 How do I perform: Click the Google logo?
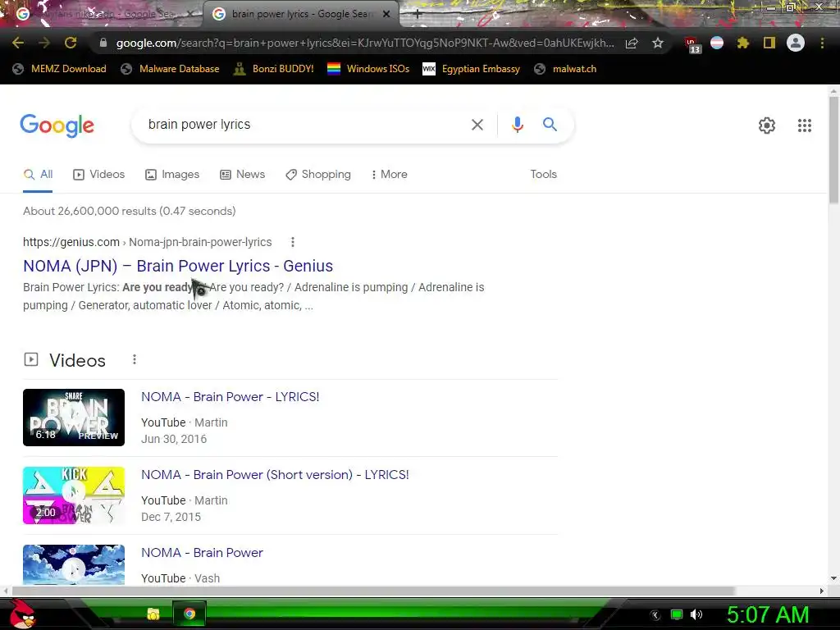(57, 126)
